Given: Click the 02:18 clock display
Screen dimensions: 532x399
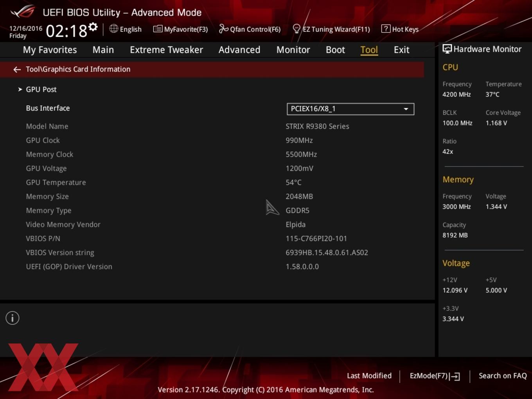Looking at the screenshot, I should coord(66,31).
